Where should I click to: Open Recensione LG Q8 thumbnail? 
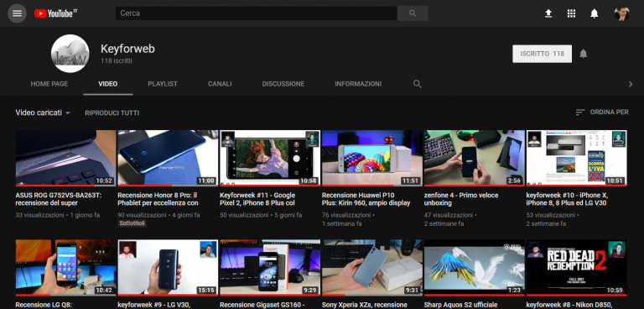pyautogui.click(x=65, y=268)
